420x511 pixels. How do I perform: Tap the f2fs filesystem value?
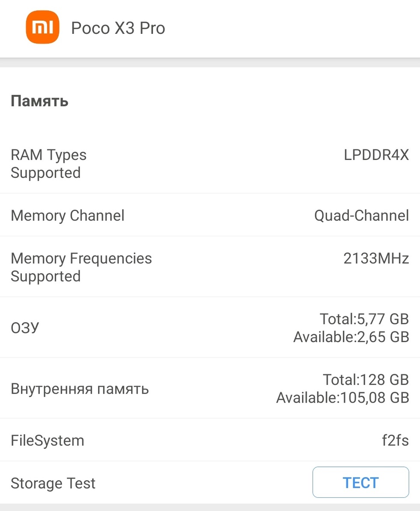point(395,441)
